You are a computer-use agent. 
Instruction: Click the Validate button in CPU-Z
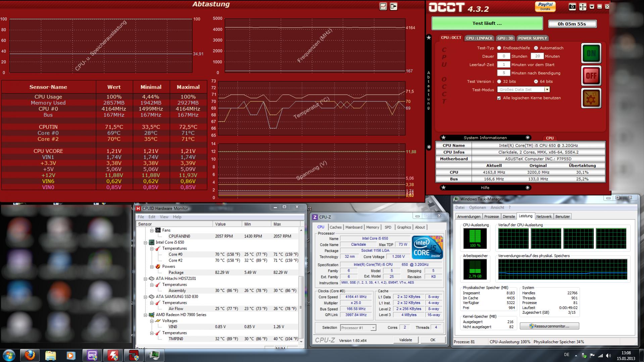point(405,340)
